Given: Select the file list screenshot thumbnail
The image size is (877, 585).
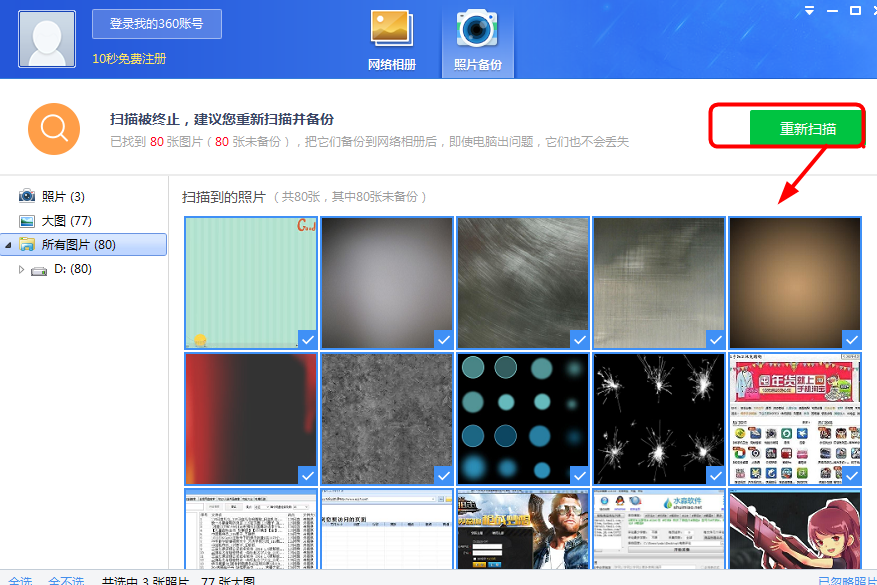Looking at the screenshot, I should 251,529.
